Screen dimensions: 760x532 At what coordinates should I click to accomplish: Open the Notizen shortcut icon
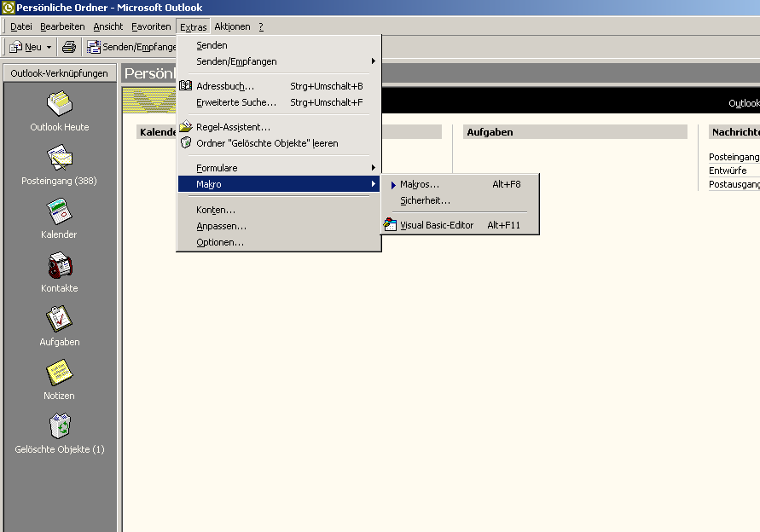point(59,372)
